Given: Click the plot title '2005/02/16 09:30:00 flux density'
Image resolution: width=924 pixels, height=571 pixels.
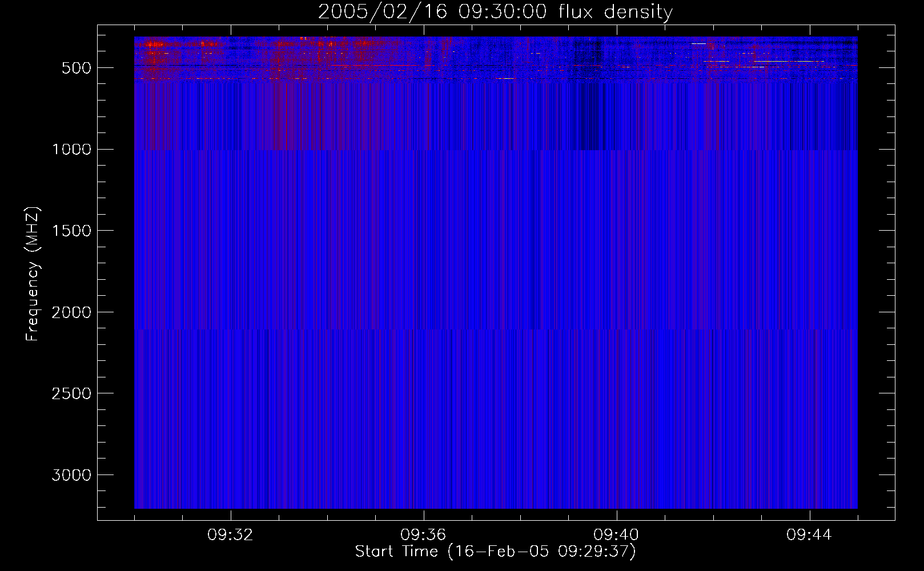Looking at the screenshot, I should coord(495,12).
